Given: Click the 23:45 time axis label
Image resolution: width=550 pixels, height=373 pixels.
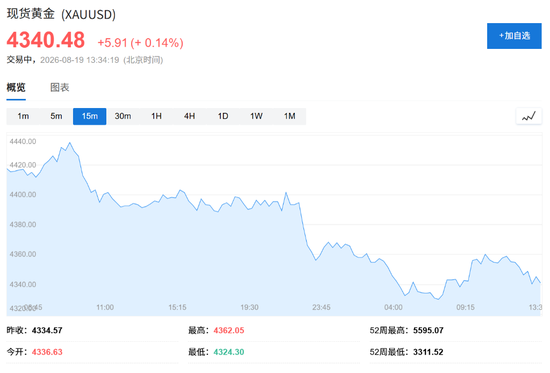Looking at the screenshot, I should coord(321,307).
